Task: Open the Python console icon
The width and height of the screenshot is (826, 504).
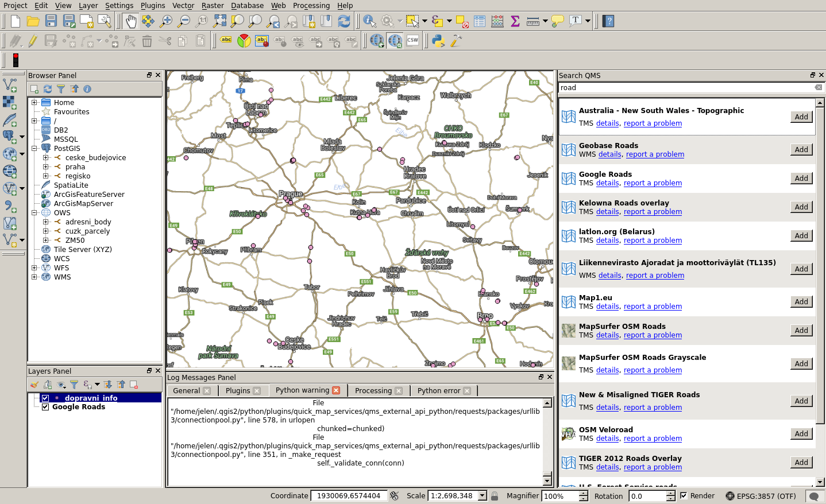Action: coord(438,41)
